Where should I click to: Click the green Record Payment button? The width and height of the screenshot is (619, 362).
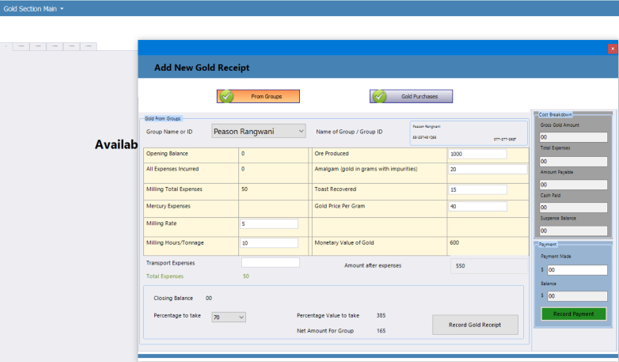[x=574, y=314]
